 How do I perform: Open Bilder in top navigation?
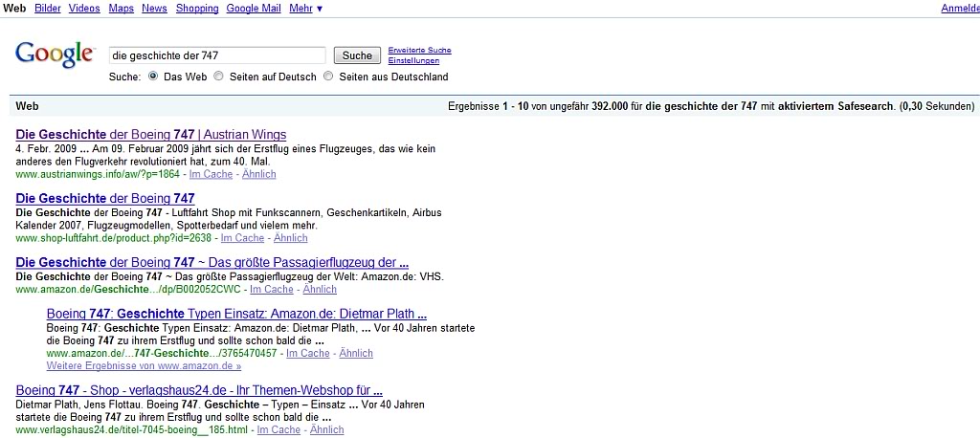tap(48, 8)
